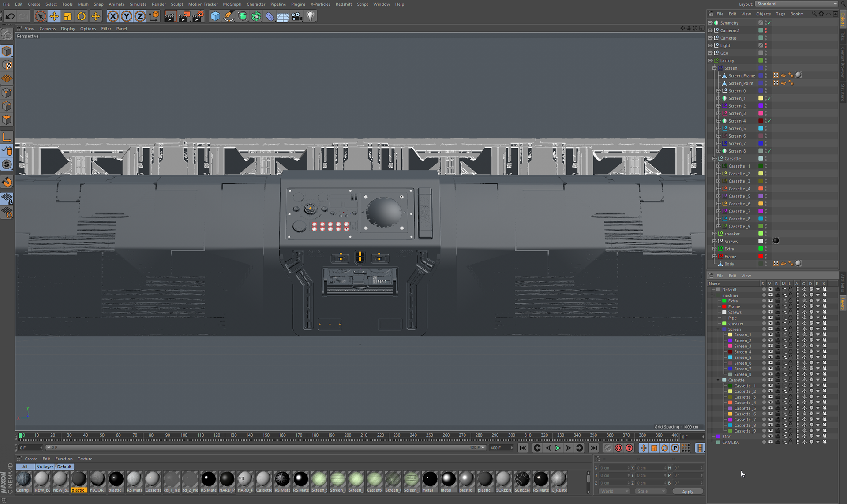Click the Apply button in coordinates
Screen dimensions: 847x504
point(687,491)
